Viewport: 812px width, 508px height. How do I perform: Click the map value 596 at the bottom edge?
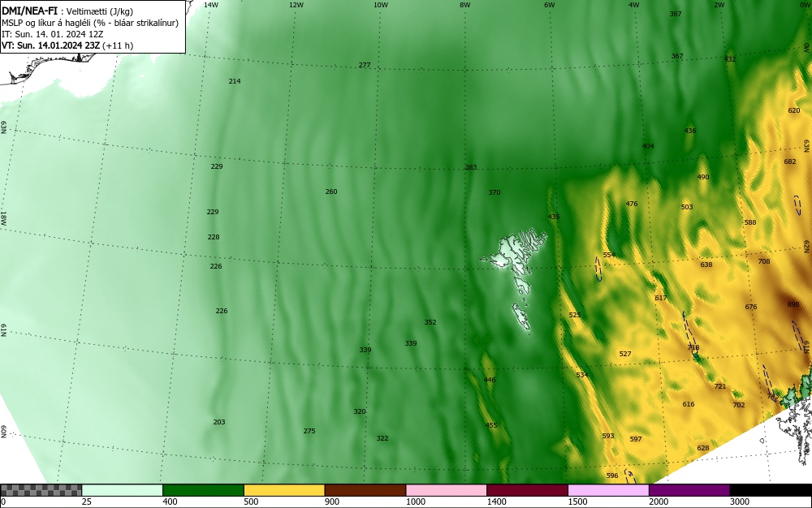(612, 476)
